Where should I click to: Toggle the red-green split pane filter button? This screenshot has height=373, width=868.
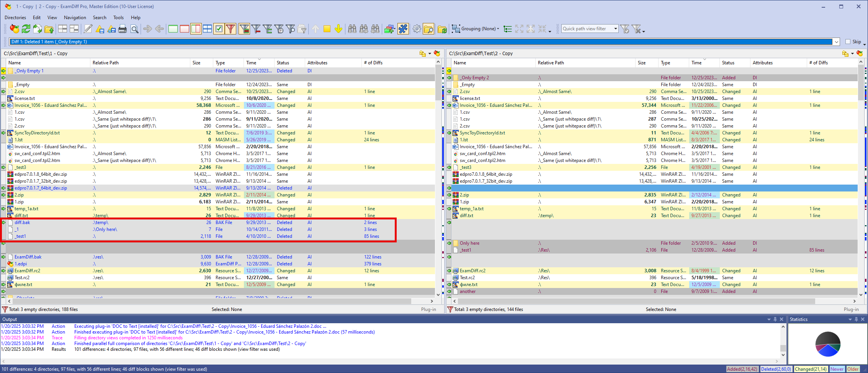[196, 29]
